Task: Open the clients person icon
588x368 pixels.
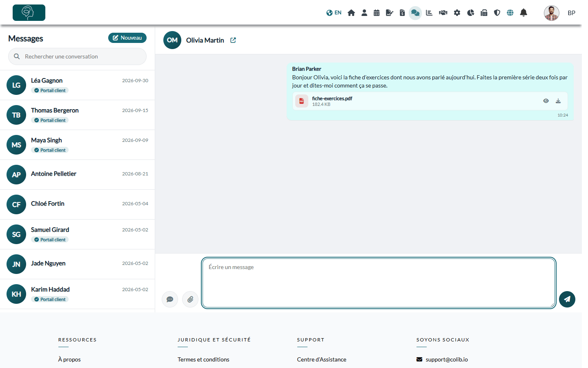Action: point(364,13)
